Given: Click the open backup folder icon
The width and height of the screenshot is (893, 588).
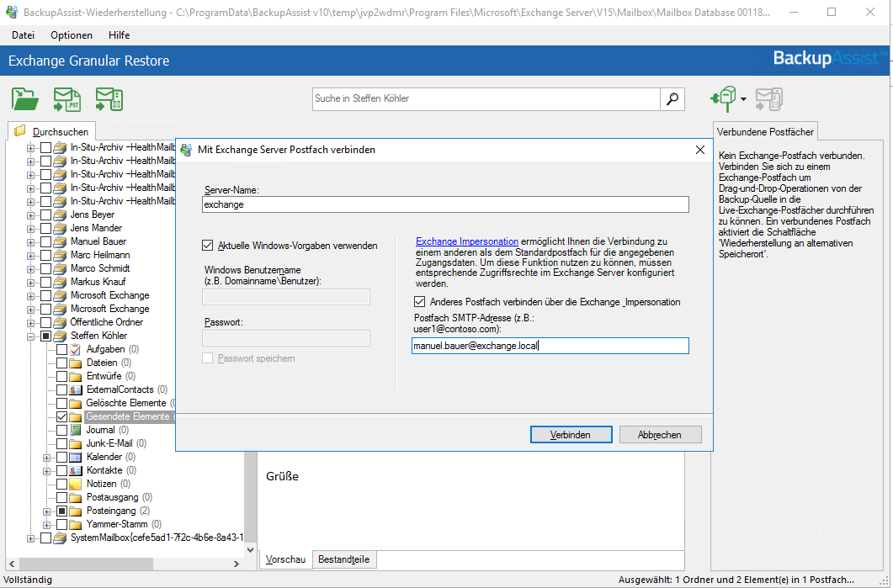Looking at the screenshot, I should (25, 99).
